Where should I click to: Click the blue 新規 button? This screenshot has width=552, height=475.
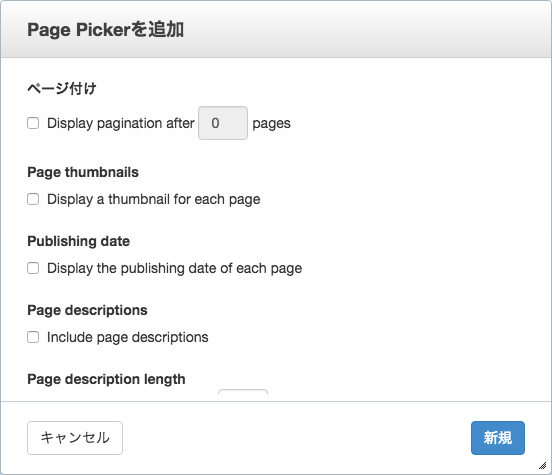click(498, 438)
